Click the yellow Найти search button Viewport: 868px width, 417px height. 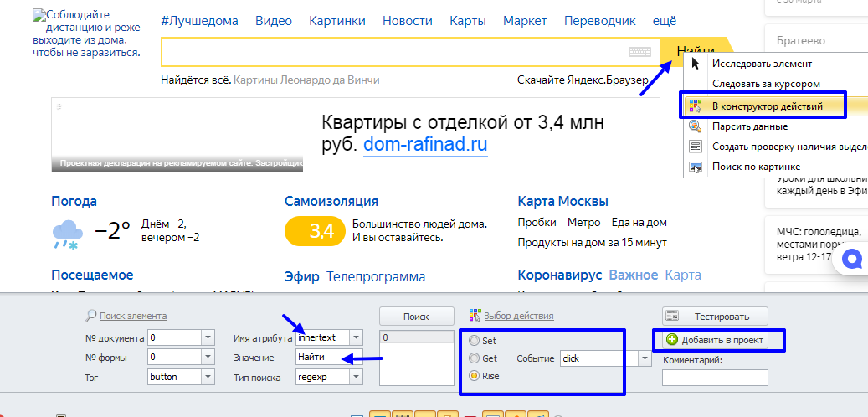pyautogui.click(x=695, y=52)
